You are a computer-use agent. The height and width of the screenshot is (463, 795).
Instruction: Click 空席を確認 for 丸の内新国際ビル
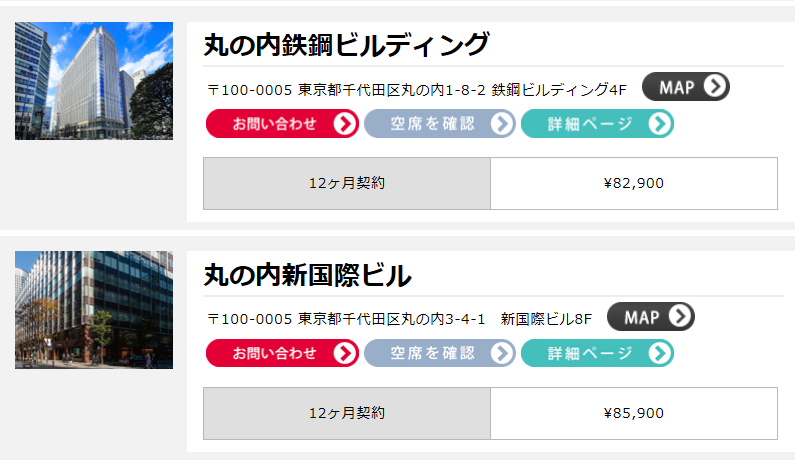click(440, 353)
